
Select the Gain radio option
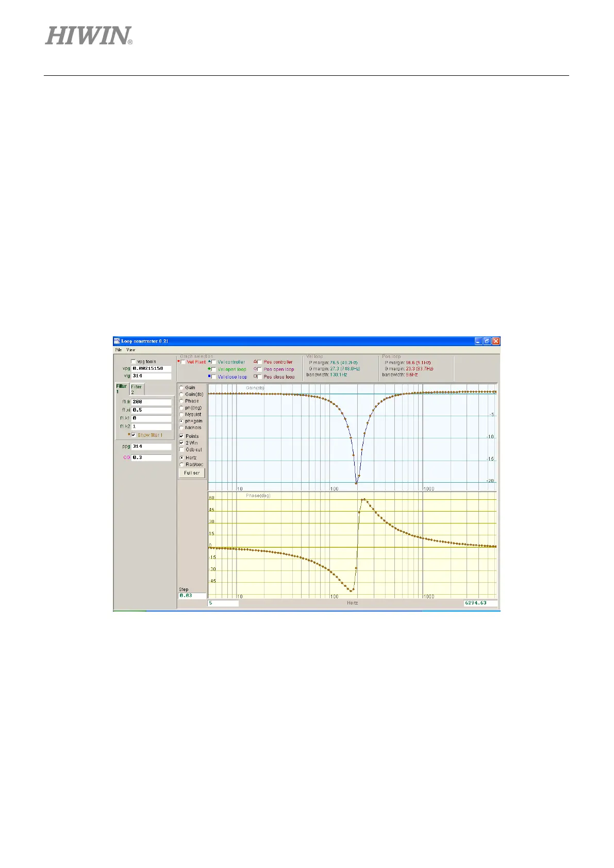tap(181, 387)
